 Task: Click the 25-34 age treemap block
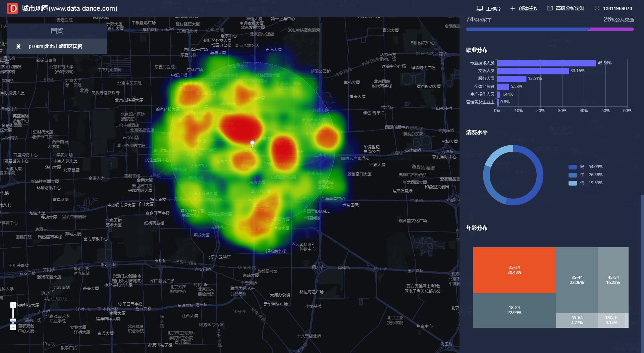[514, 270]
